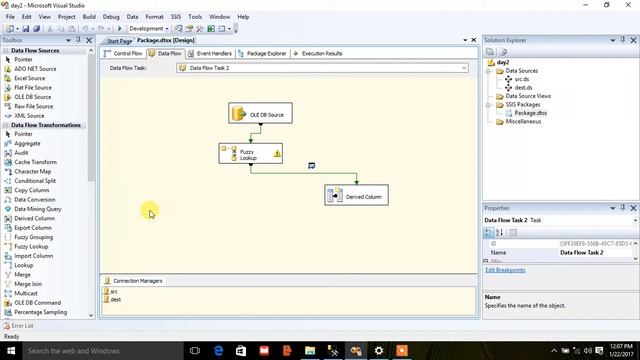Collapse the SSIS Packages tree node
The image size is (640, 360).
coord(488,105)
